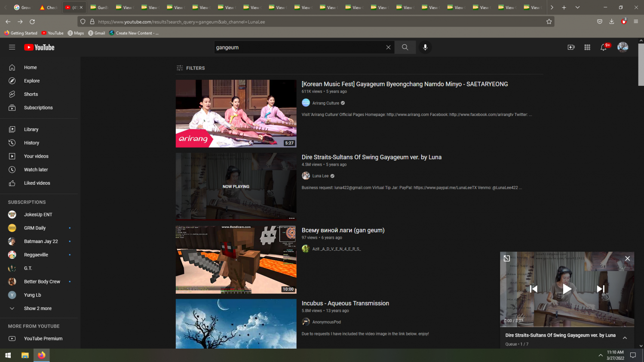This screenshot has width=644, height=362.
Task: Open the search FILTERS panel
Action: click(x=191, y=68)
